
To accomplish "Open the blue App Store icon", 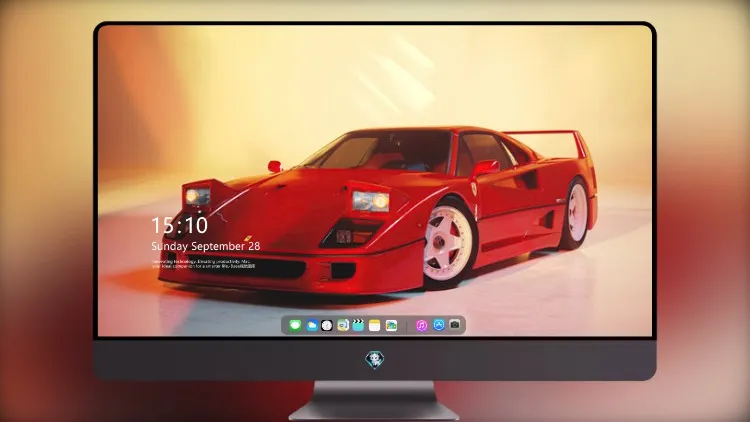I will click(x=439, y=325).
